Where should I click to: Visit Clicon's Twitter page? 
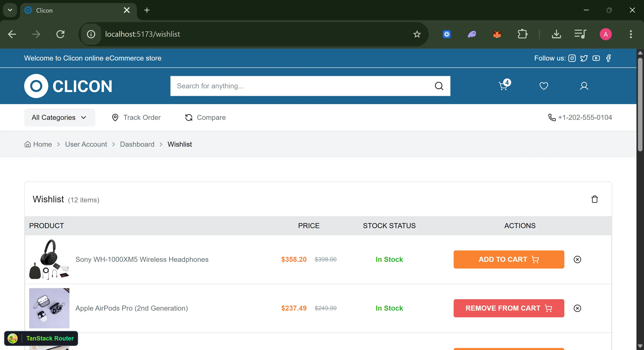pyautogui.click(x=584, y=58)
